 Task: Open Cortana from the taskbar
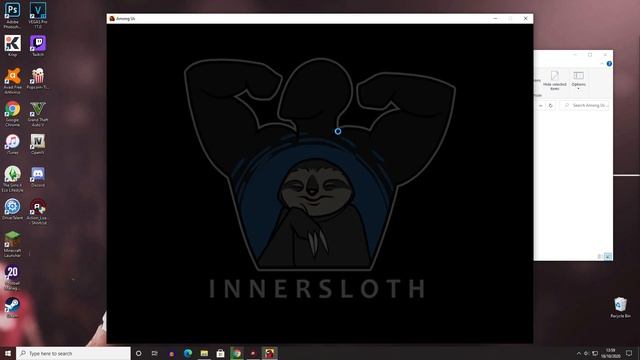139,353
